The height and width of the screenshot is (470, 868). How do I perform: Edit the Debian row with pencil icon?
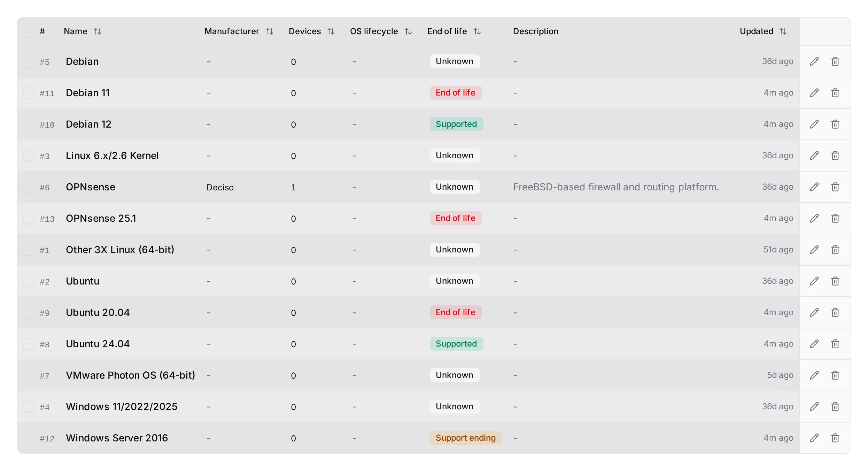coord(814,61)
